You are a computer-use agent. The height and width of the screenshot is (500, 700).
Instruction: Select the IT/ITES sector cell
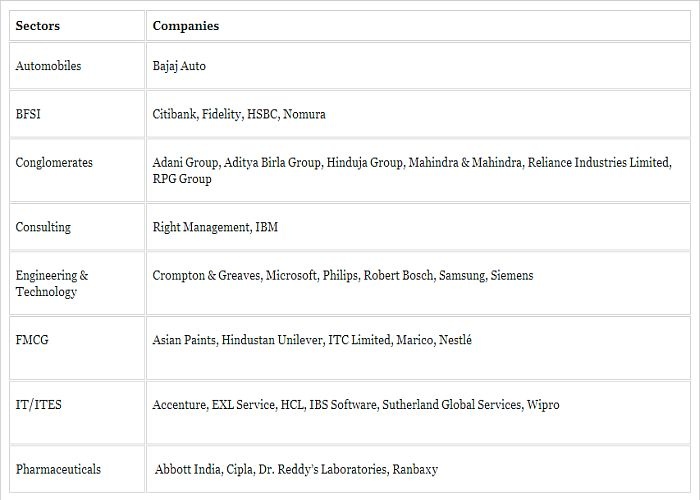[x=77, y=413]
